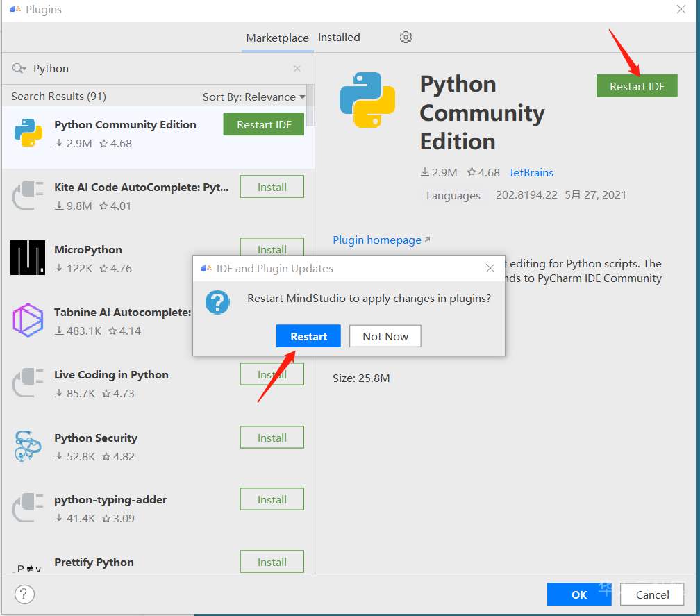Viewport: 700px width, 616px height.
Task: Open the help question mark button
Action: click(24, 594)
